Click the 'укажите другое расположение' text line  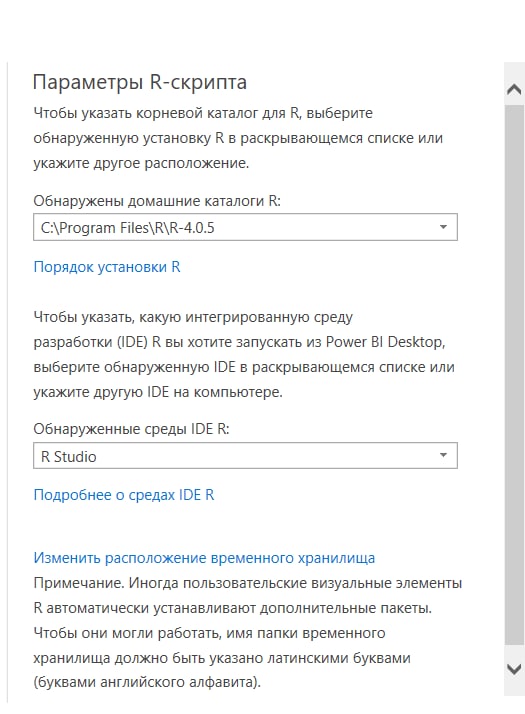pyautogui.click(x=141, y=163)
